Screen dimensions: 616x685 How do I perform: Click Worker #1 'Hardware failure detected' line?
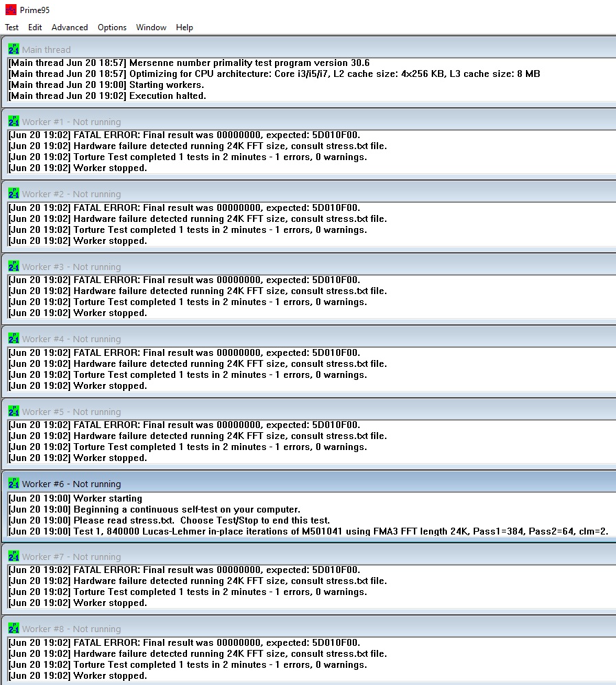click(x=197, y=146)
